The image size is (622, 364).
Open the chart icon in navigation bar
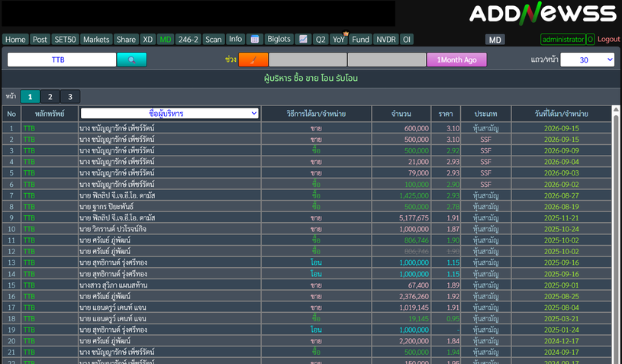pos(303,39)
